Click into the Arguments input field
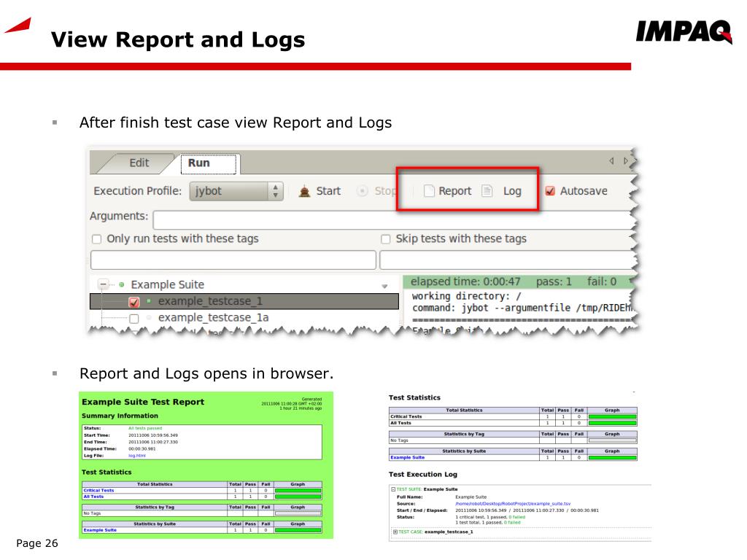The width and height of the screenshot is (747, 560). pyautogui.click(x=393, y=220)
